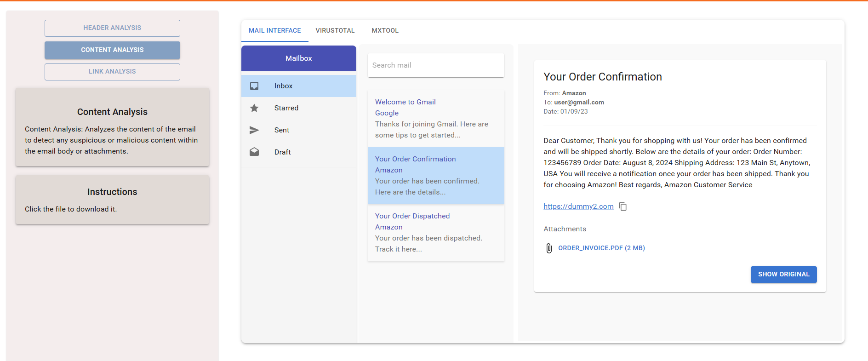This screenshot has width=868, height=361.
Task: Open the MXTool tab
Action: (385, 31)
